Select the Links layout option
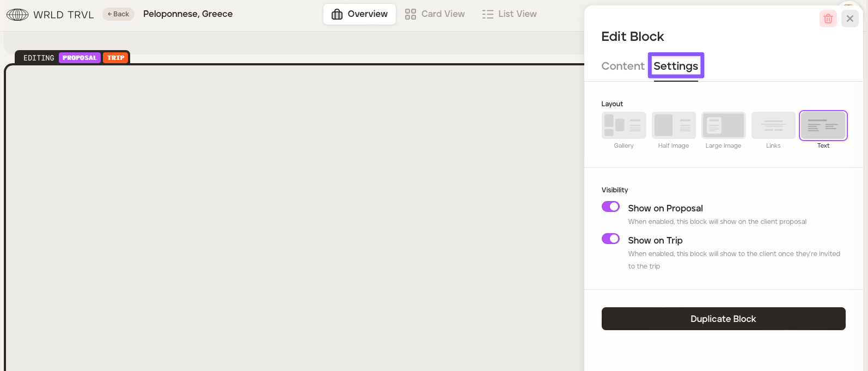The height and width of the screenshot is (371, 868). pyautogui.click(x=773, y=126)
